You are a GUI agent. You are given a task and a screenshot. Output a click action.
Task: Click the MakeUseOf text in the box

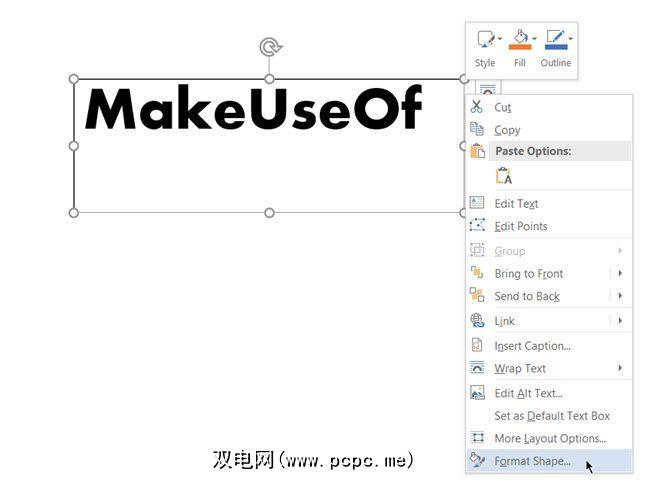(254, 107)
